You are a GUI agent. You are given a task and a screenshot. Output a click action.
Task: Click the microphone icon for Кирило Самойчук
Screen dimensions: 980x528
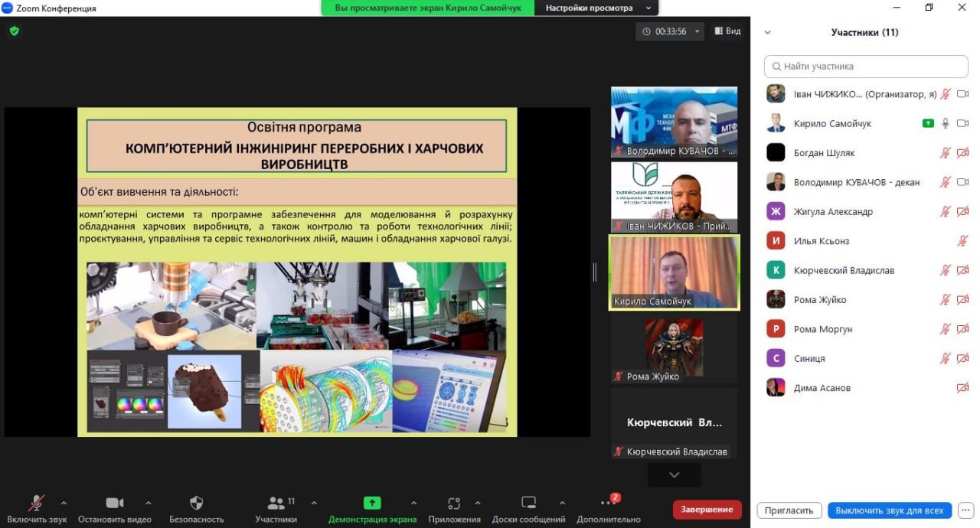point(946,123)
